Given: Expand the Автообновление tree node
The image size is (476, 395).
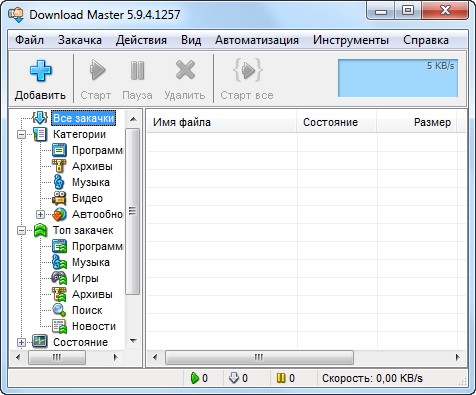Looking at the screenshot, I should (x=40, y=214).
